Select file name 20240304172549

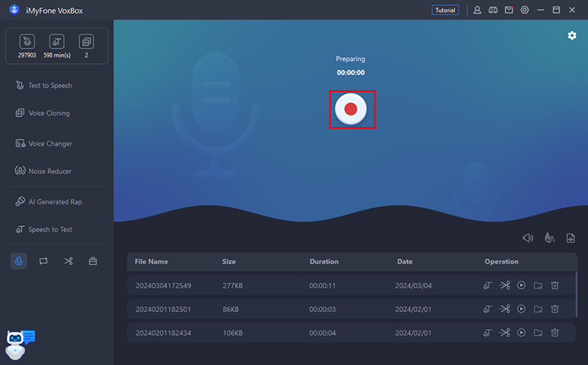coord(163,286)
